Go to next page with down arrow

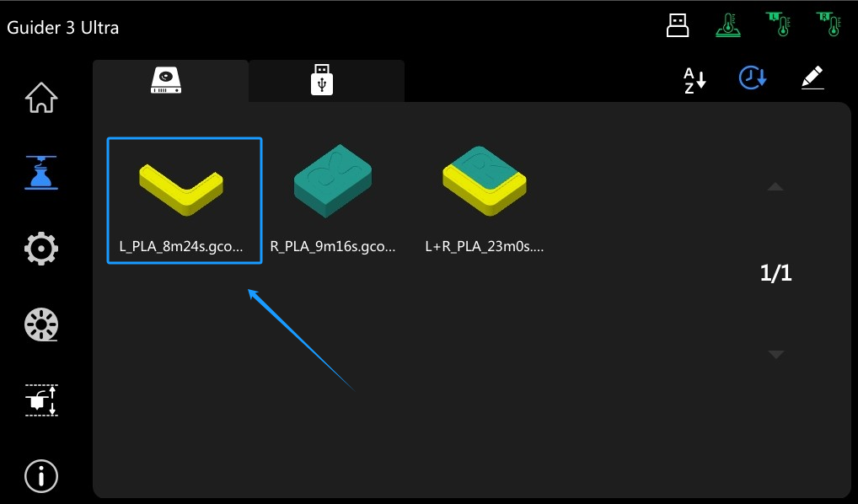(775, 355)
